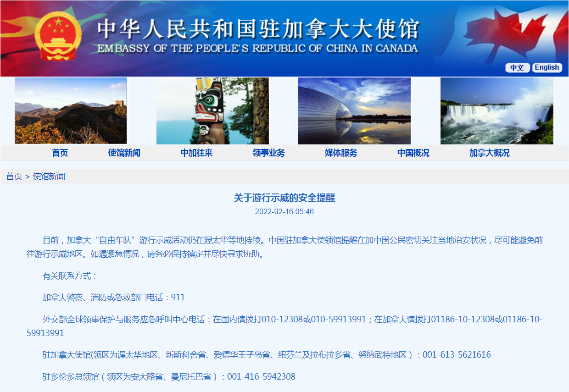Open the 中加往来 menu item

click(197, 153)
